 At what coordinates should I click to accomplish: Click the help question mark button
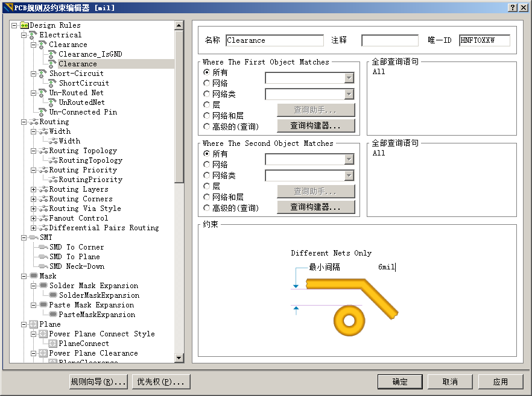tap(513, 7)
